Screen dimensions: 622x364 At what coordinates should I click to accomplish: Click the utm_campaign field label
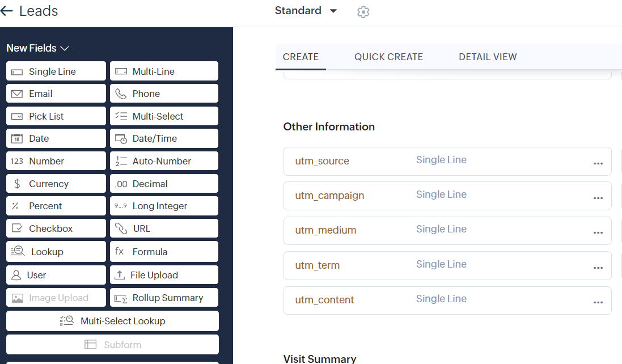click(329, 196)
